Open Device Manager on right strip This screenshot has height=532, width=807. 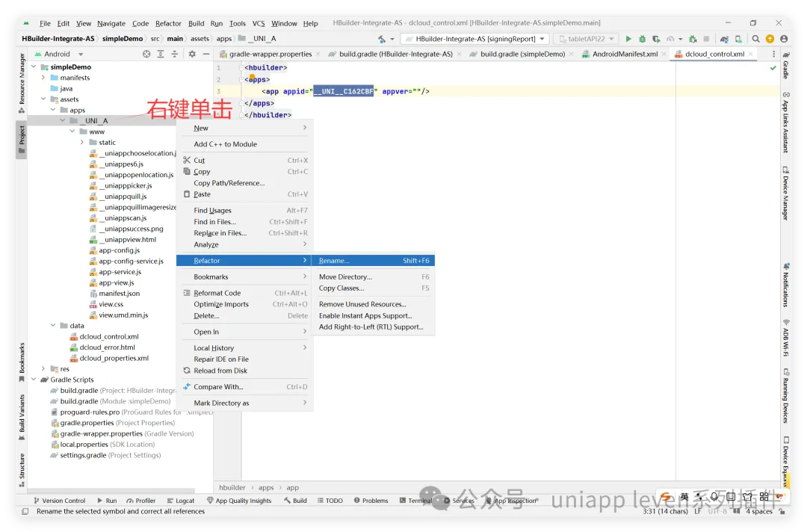786,194
